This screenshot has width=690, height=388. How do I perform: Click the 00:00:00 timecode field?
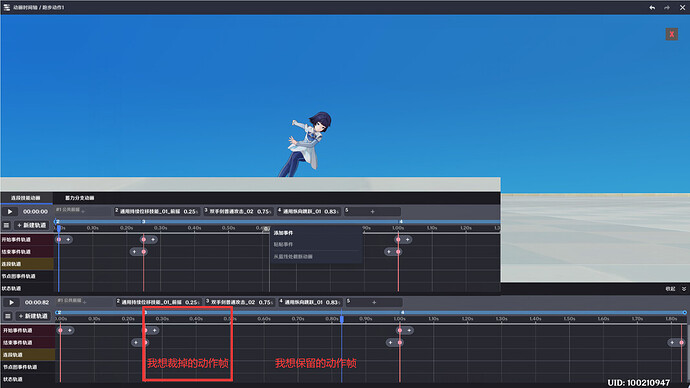pos(35,212)
